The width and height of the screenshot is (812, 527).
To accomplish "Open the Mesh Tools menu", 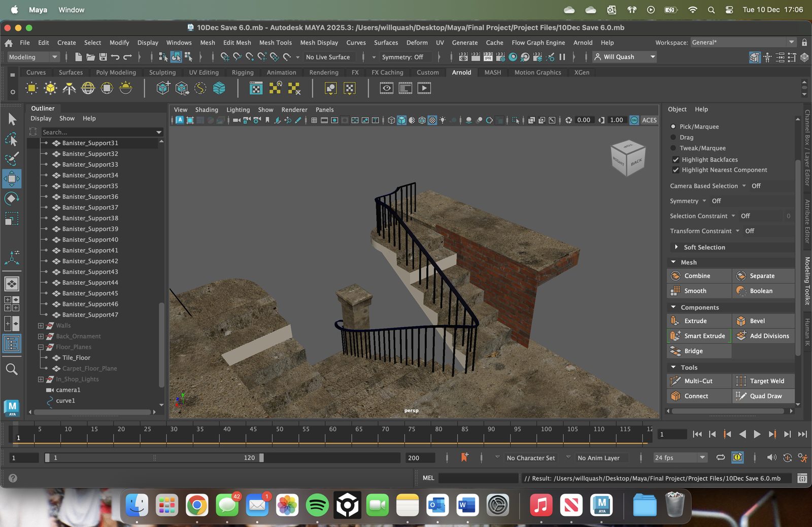I will [x=276, y=43].
